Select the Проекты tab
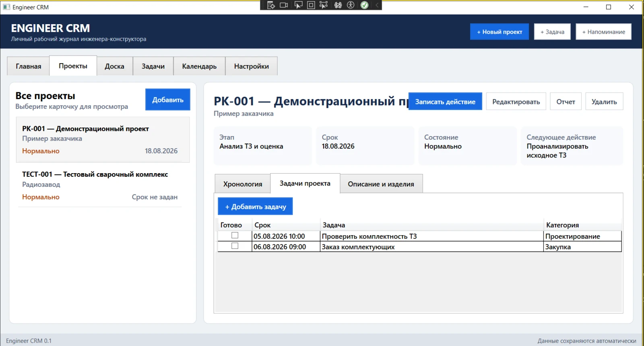Screen dimensions: 644x346 pyautogui.click(x=73, y=66)
